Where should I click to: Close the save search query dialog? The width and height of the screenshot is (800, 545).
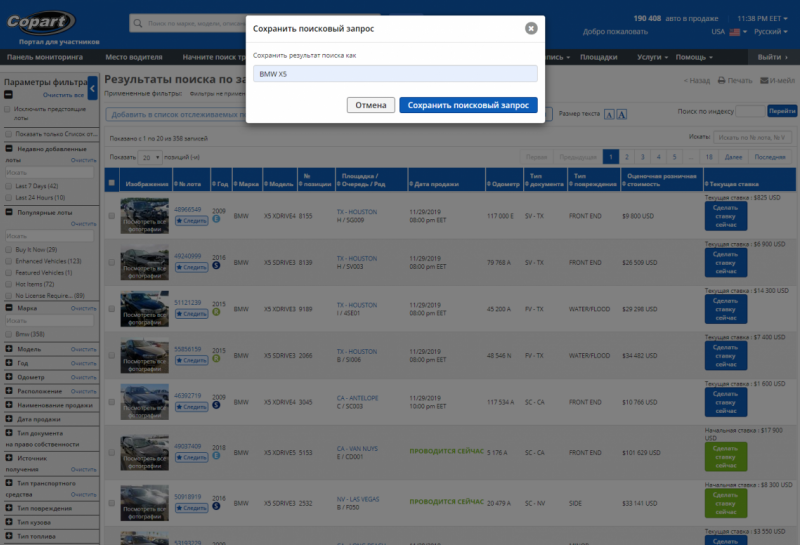tap(531, 29)
